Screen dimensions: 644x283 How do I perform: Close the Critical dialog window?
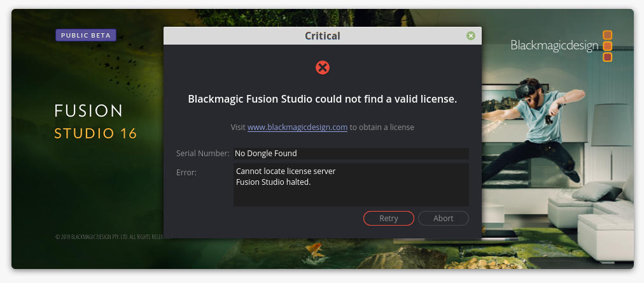(x=471, y=36)
